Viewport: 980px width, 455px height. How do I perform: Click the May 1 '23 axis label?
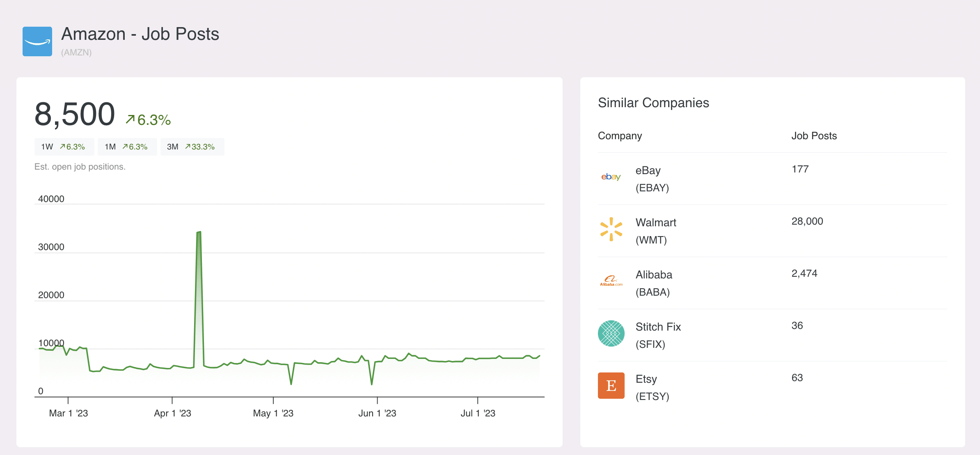273,413
